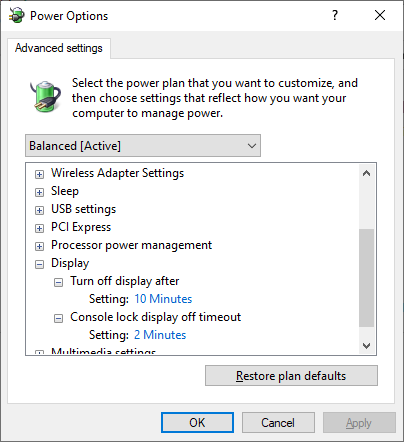Click the scroll down arrow in settings list
This screenshot has width=404, height=442.
point(367,346)
